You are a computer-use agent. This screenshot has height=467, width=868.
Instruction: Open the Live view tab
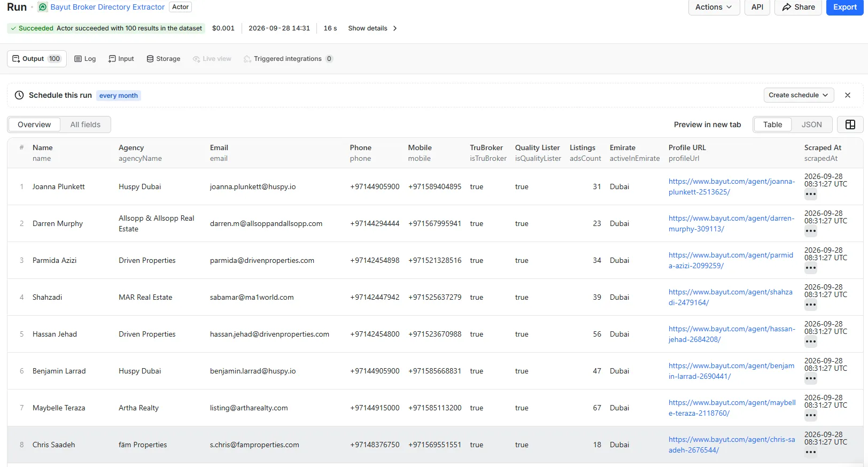[x=212, y=59]
